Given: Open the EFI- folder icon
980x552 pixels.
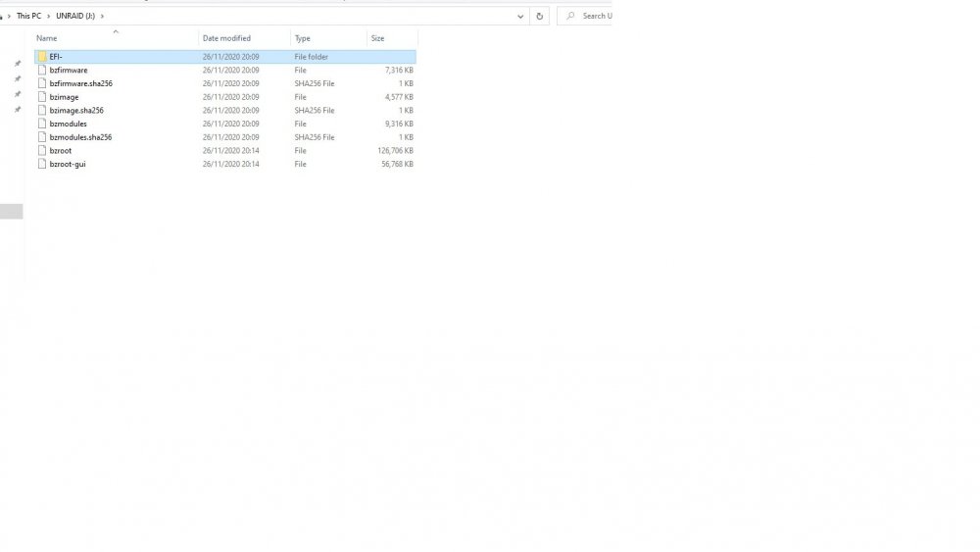Looking at the screenshot, I should click(x=42, y=57).
